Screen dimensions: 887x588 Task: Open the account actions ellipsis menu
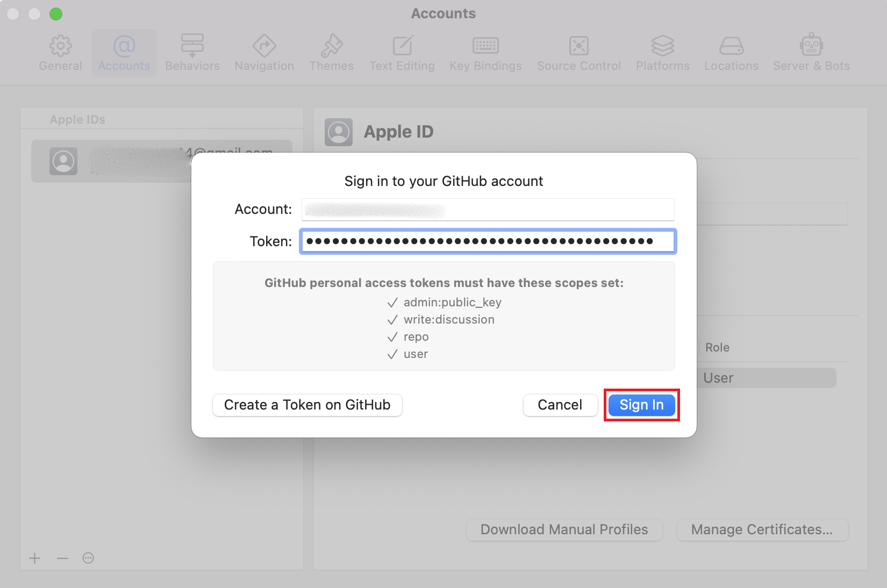click(88, 558)
